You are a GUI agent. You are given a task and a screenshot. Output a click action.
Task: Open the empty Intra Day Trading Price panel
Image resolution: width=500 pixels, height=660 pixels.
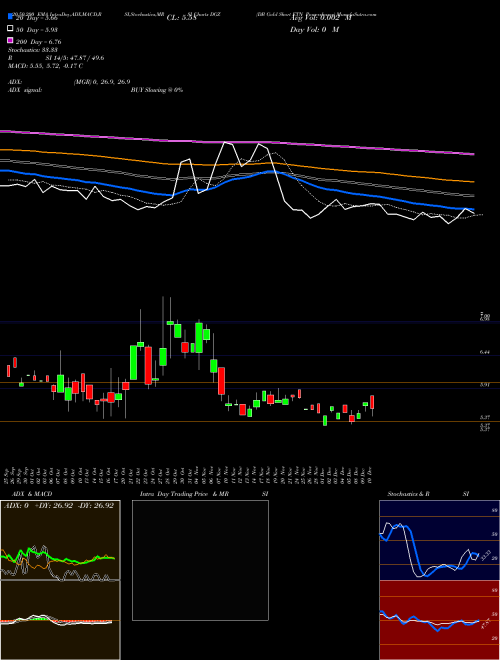tap(200, 560)
